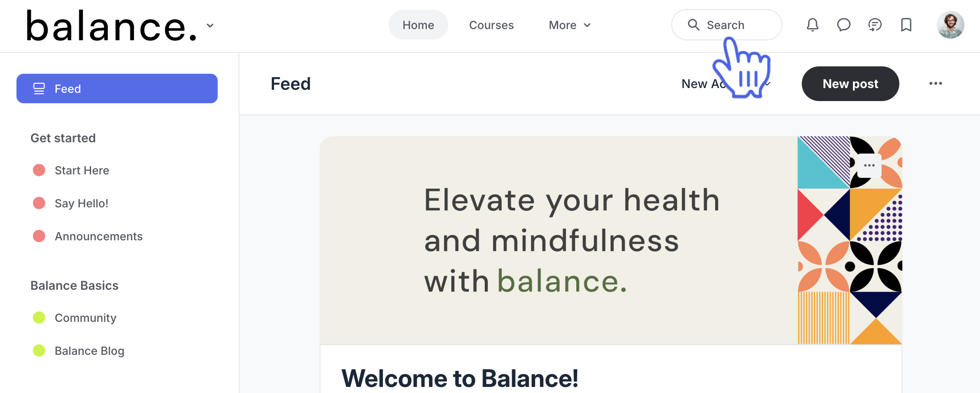Create a New post
Image resolution: width=980 pixels, height=393 pixels.
pos(850,84)
